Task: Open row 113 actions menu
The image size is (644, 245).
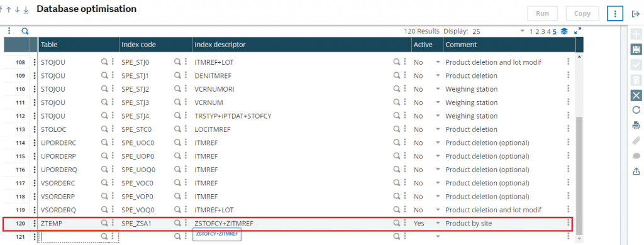Action: tap(35, 129)
